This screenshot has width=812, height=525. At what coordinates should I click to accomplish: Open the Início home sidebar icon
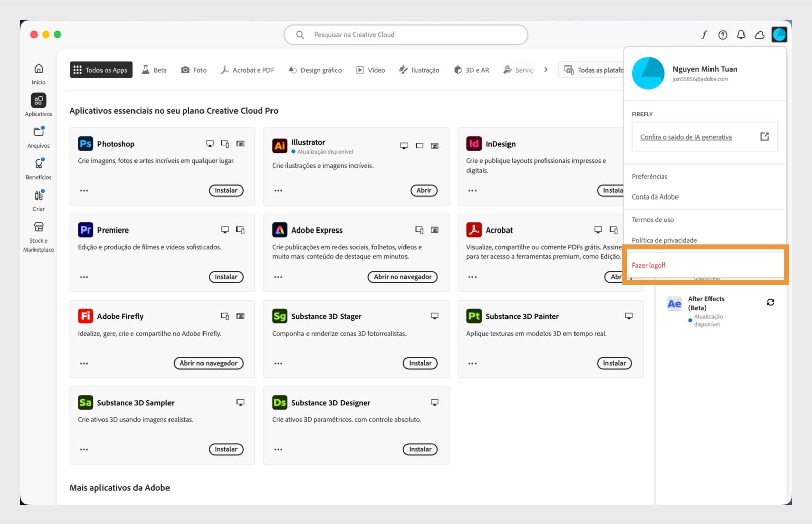coord(39,69)
